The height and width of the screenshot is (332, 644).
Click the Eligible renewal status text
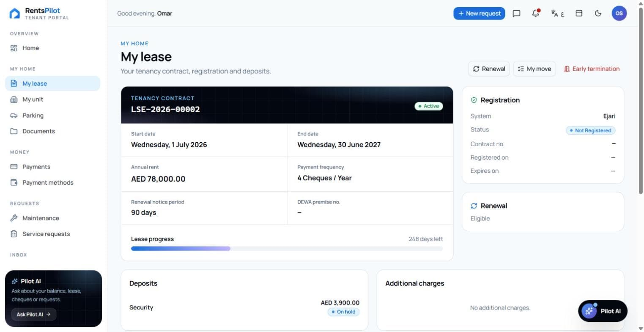(x=480, y=219)
